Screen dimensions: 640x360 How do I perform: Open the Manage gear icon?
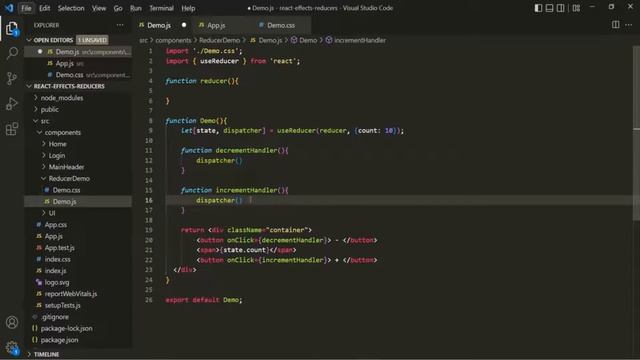pyautogui.click(x=12, y=347)
